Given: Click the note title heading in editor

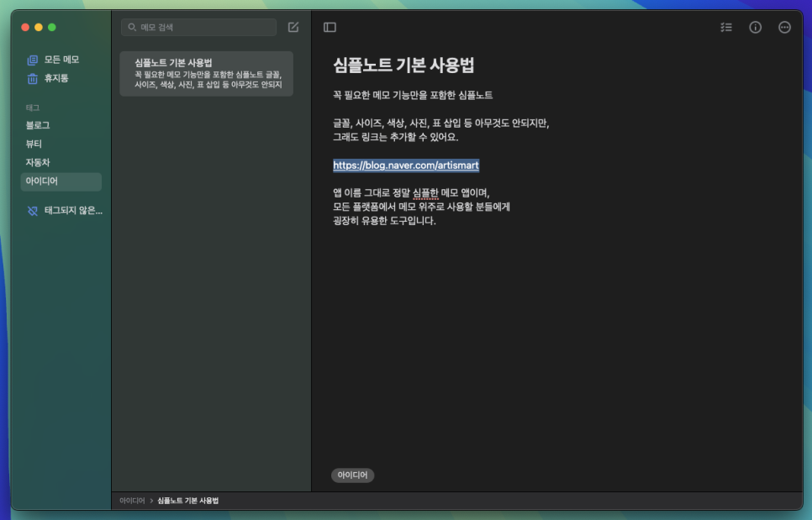Looking at the screenshot, I should pos(403,66).
